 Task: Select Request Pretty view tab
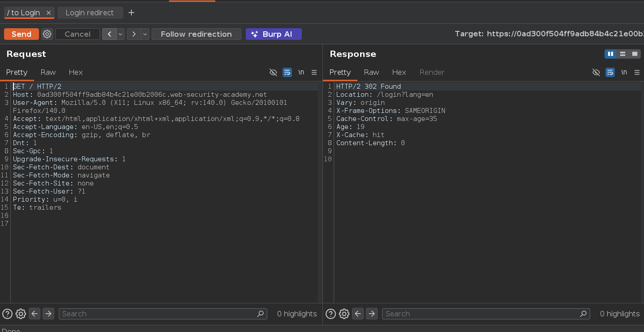click(x=17, y=72)
